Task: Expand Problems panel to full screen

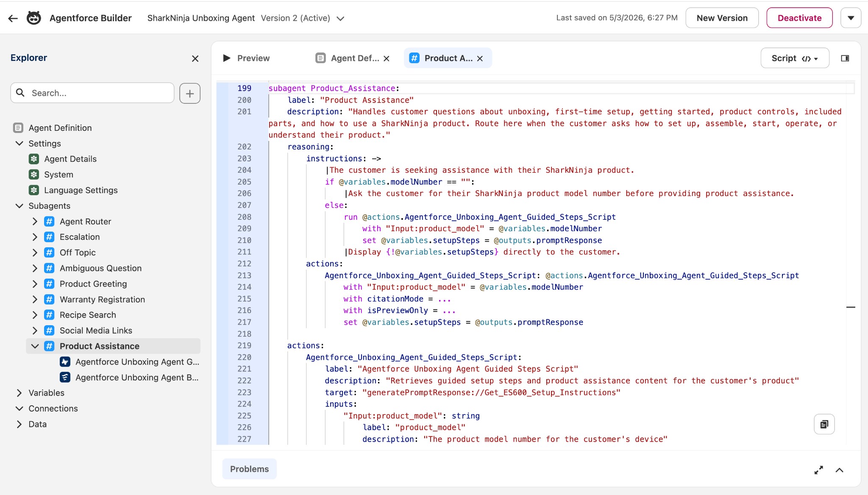Action: tap(819, 470)
